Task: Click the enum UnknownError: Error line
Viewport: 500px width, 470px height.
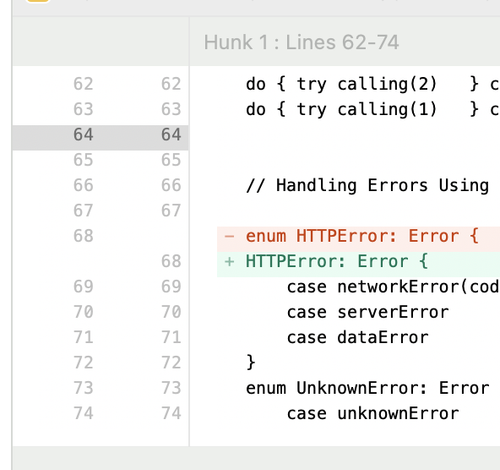Action: 367,388
